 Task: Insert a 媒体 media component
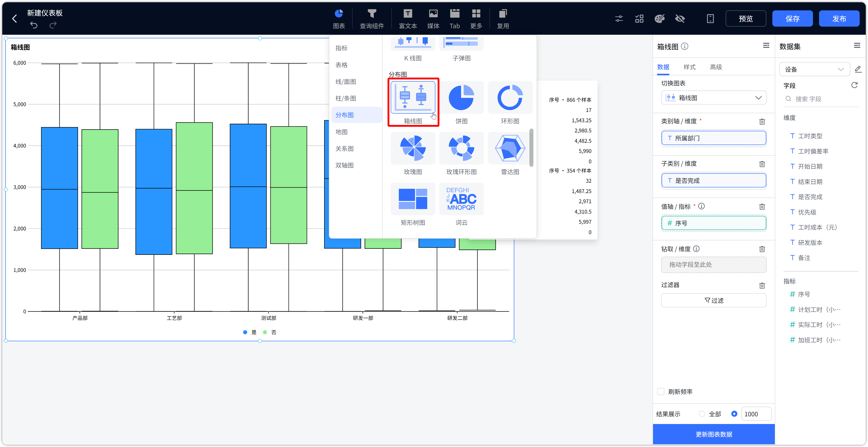coord(433,19)
